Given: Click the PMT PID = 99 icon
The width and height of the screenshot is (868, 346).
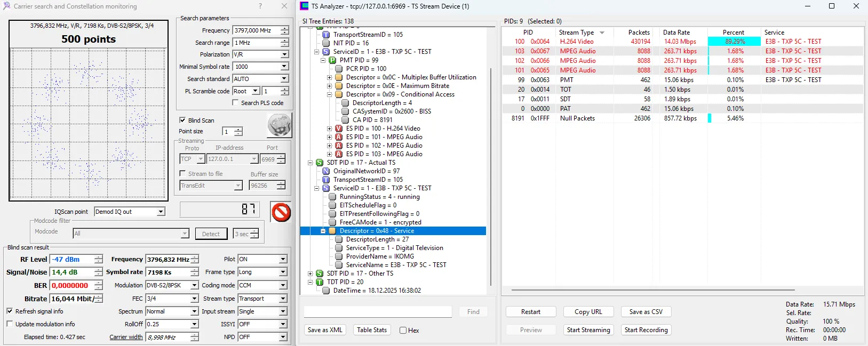Looking at the screenshot, I should click(x=332, y=60).
